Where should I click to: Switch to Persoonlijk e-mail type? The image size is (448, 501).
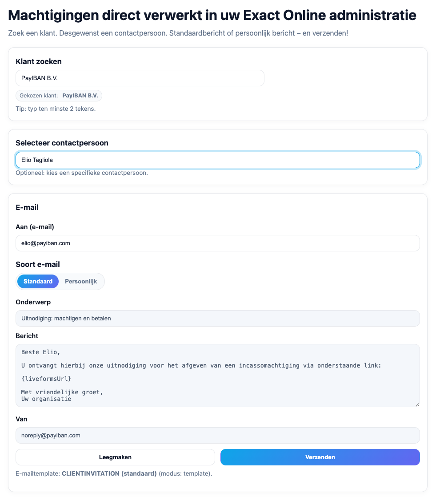81,282
